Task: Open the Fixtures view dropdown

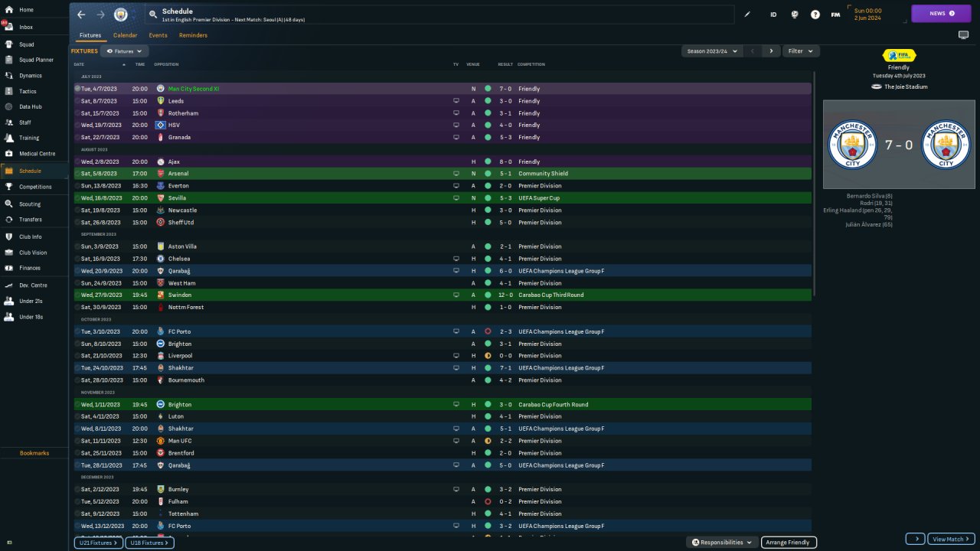Action: point(124,51)
